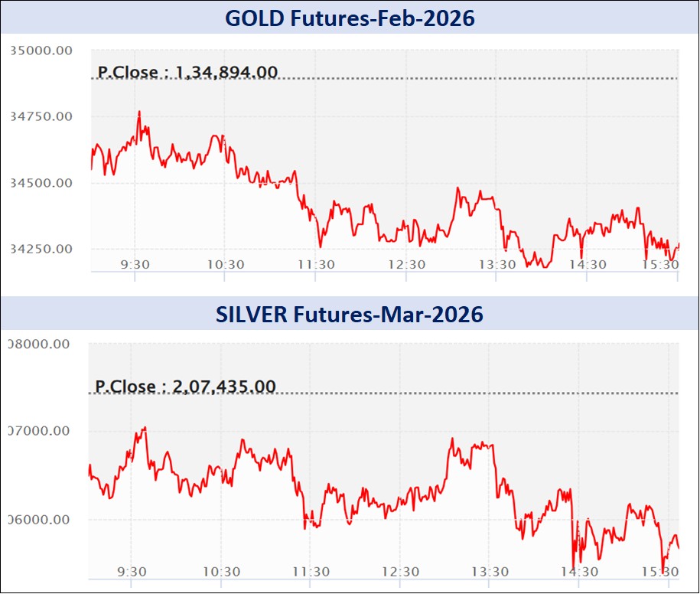Click the 9:30 time marker on gold chart

click(135, 264)
